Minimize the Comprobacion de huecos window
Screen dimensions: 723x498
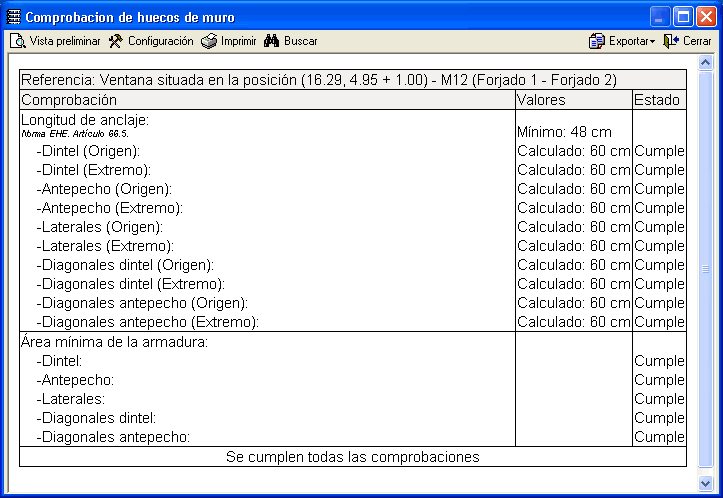pyautogui.click(x=659, y=17)
